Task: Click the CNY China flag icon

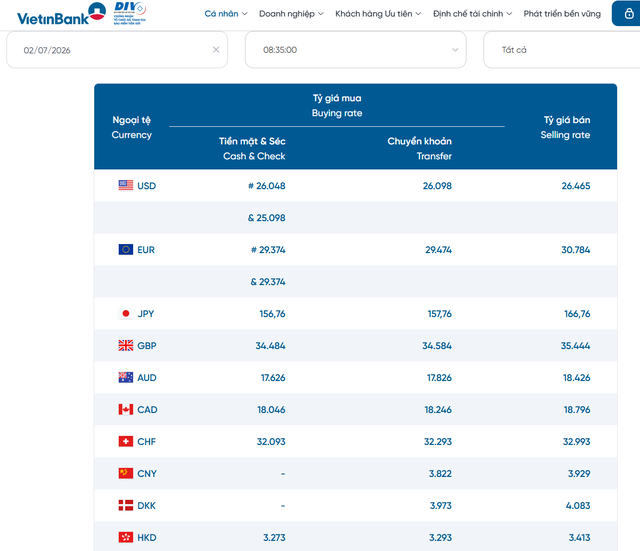Action: click(126, 473)
